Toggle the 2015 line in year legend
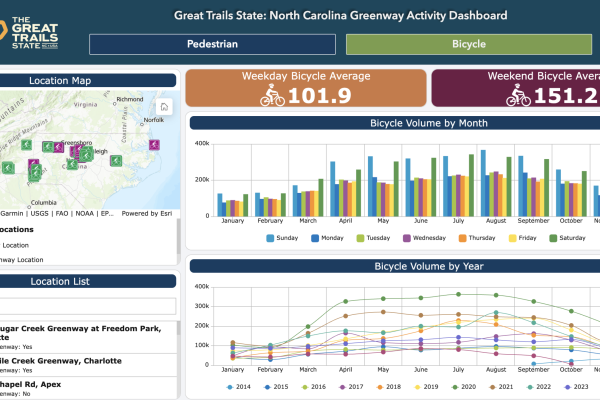Viewport: 600px width, 400px height. tap(276, 387)
